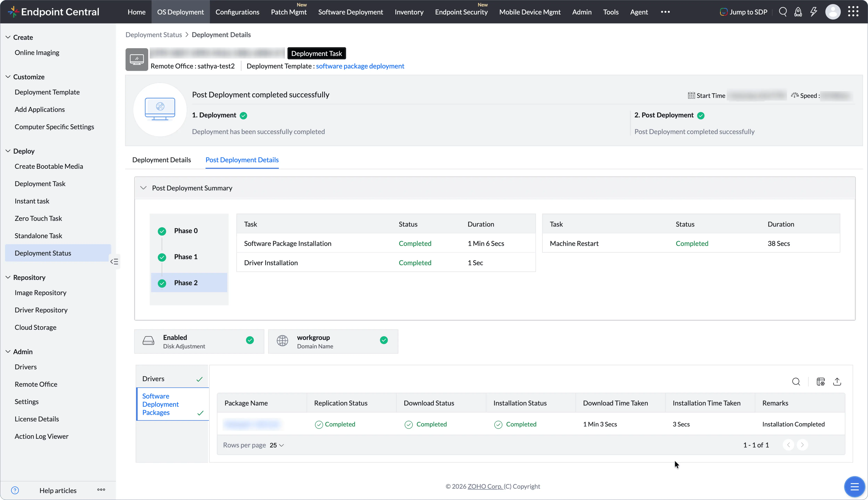Open the search icon in top bar
868x500 pixels.
(783, 12)
